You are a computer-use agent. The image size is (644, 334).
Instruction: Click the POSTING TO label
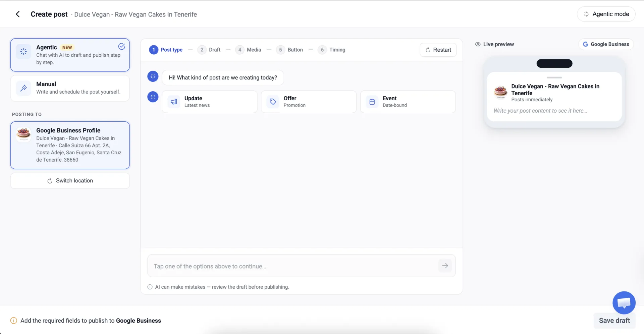pos(27,114)
